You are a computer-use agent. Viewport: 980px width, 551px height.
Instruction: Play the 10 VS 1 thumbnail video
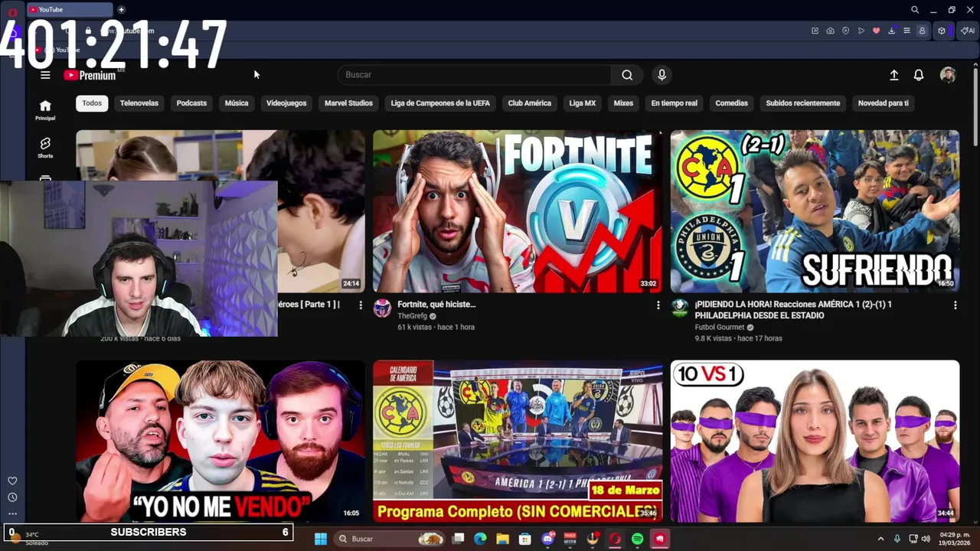[x=815, y=442]
